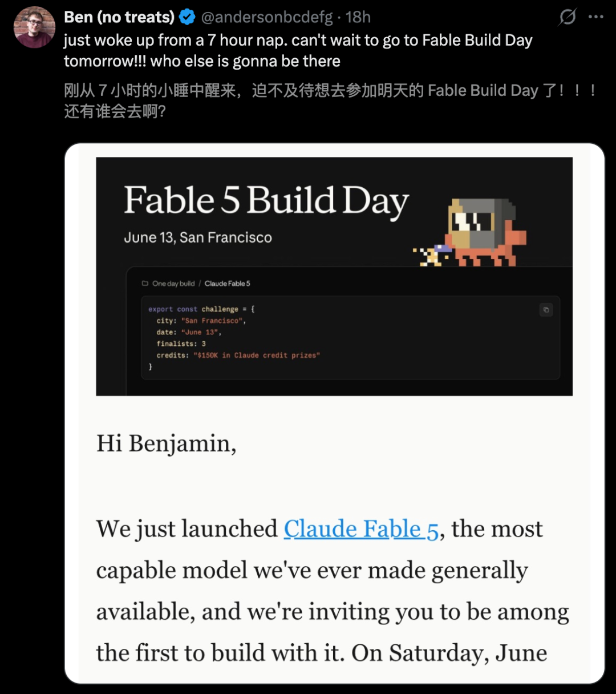Select the Claude Fable 5 breadcrumb item
Image resolution: width=616 pixels, height=694 pixels.
click(227, 284)
